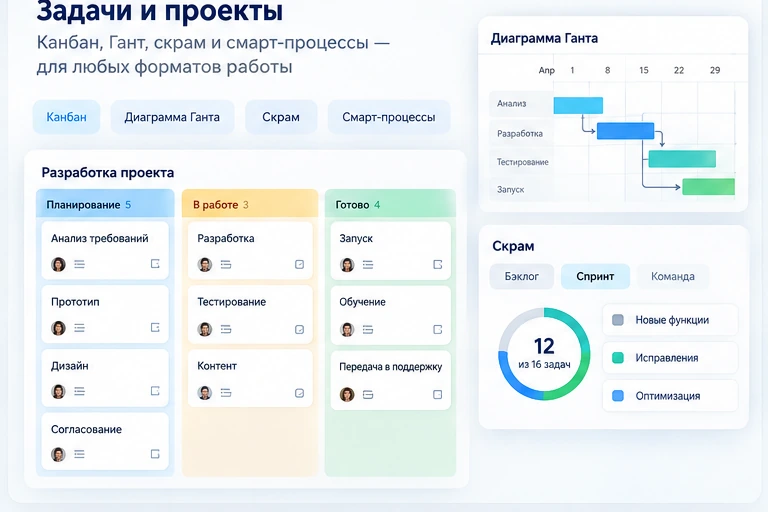Select the Спринт tab

click(x=595, y=276)
